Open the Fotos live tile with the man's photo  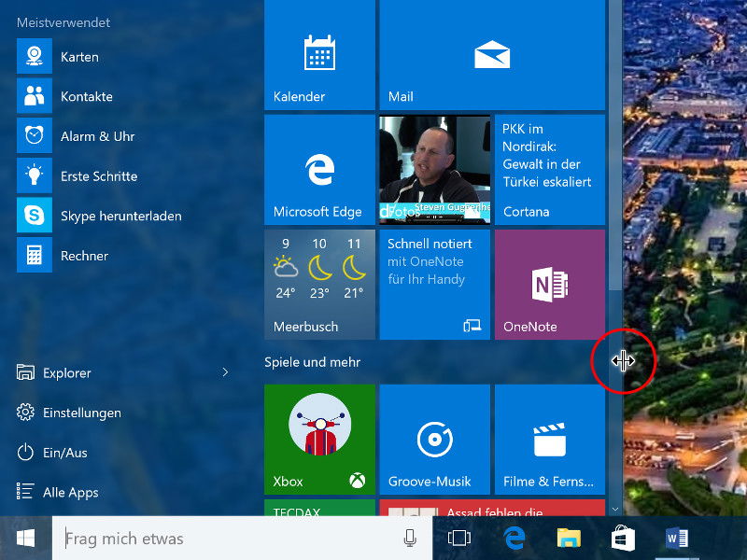[435, 170]
